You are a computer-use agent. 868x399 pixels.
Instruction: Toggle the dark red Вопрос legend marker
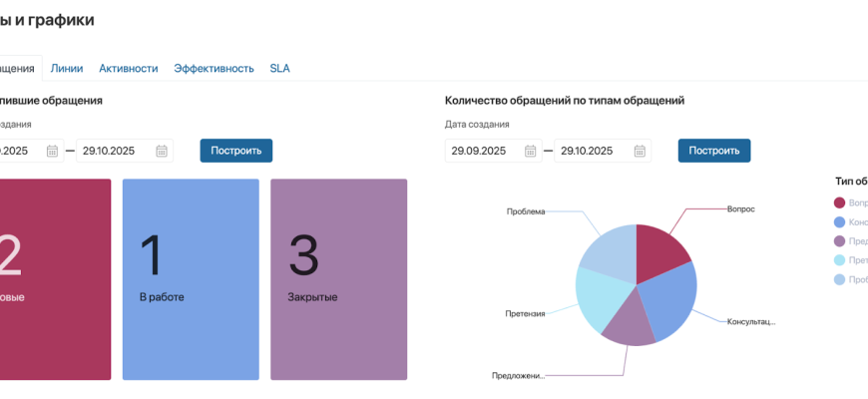(839, 202)
